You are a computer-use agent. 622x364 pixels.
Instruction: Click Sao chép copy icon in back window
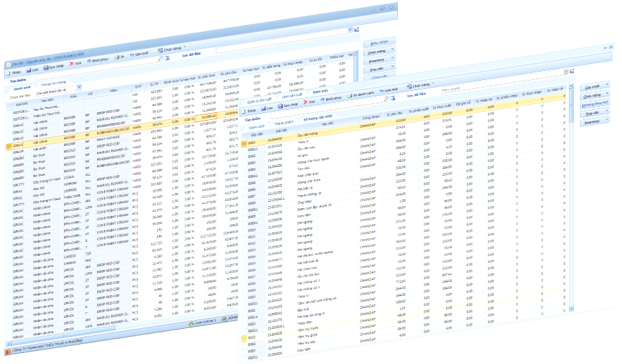[x=46, y=68]
